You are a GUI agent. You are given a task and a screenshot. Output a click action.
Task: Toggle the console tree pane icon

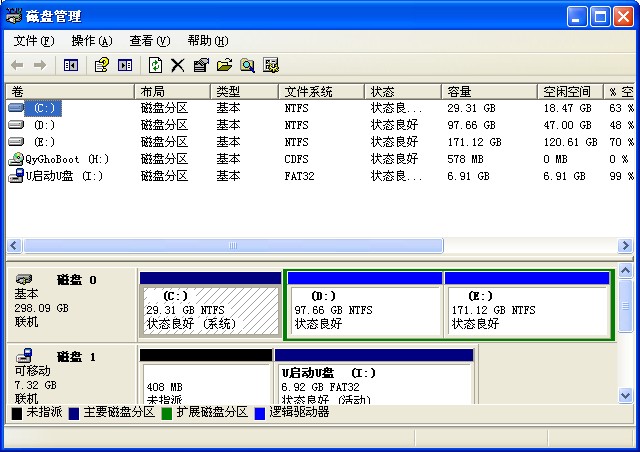(x=71, y=65)
